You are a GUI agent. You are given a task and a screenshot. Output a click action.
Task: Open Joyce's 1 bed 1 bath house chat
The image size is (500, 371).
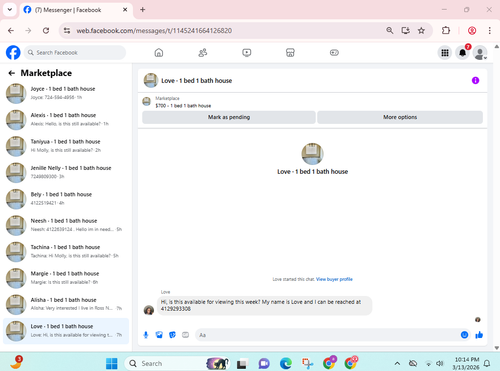(66, 93)
